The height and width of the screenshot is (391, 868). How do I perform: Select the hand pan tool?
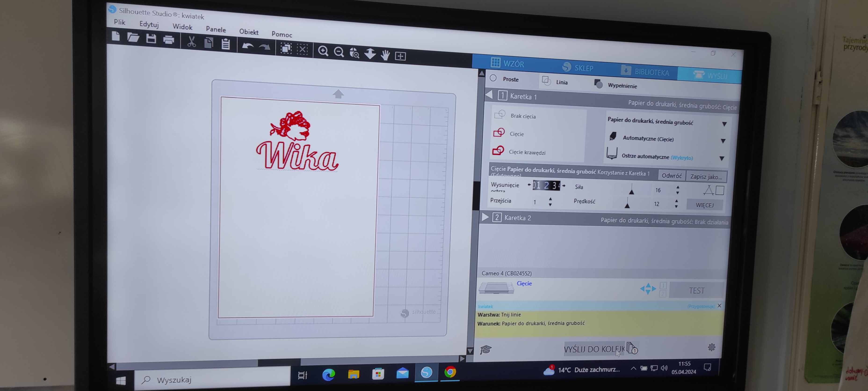coord(385,55)
